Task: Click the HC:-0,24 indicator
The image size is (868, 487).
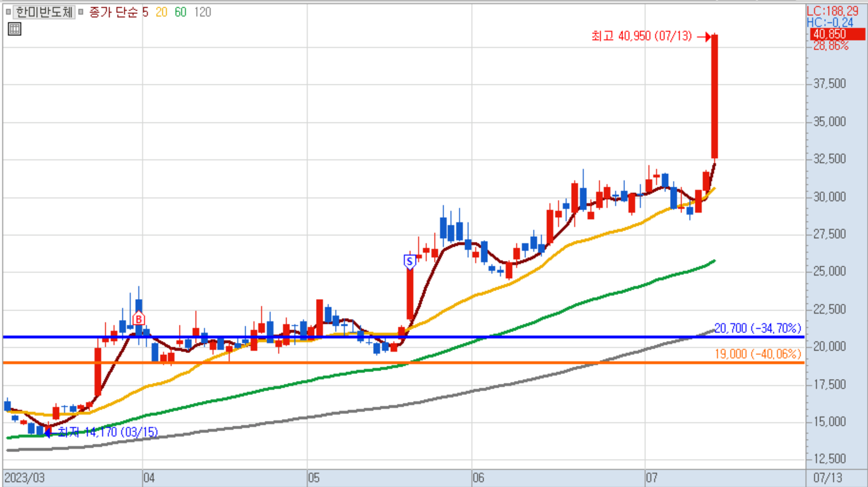Action: coord(829,22)
